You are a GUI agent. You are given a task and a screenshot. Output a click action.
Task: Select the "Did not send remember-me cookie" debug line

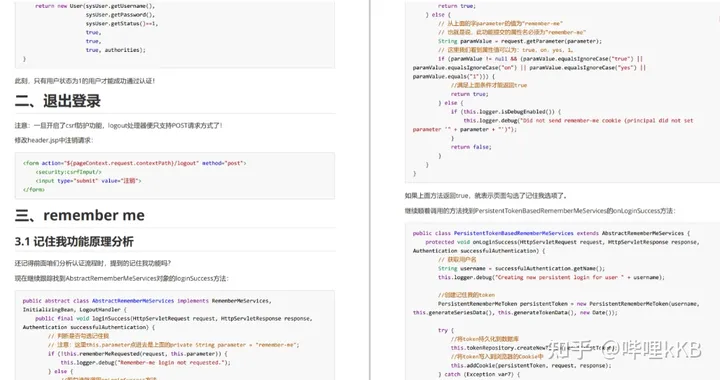tap(578, 120)
